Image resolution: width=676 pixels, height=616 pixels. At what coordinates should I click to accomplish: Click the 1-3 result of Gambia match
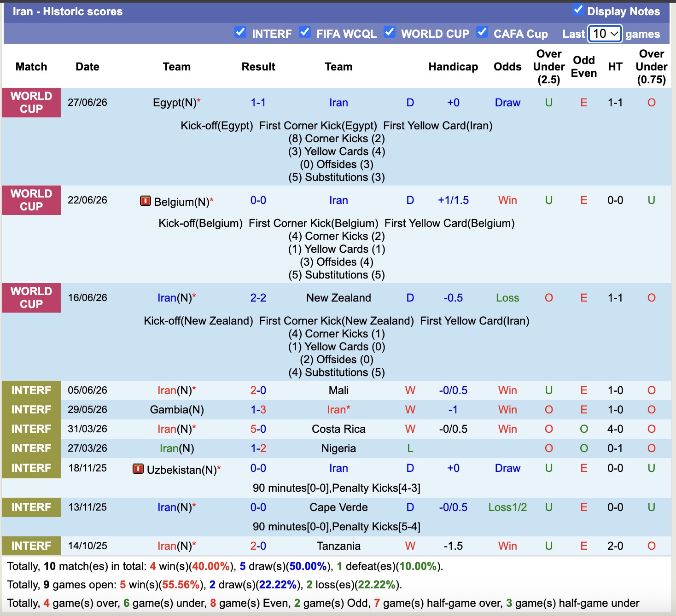[258, 410]
